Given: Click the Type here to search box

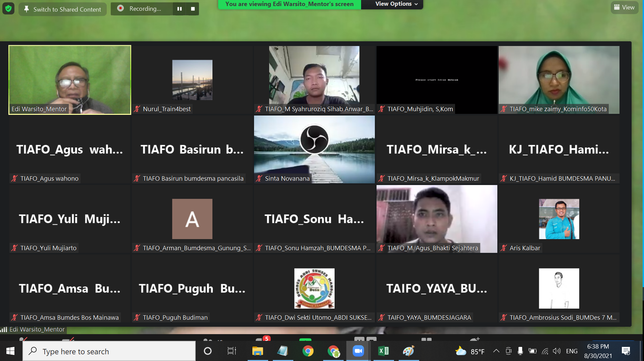Looking at the screenshot, I should (109, 351).
